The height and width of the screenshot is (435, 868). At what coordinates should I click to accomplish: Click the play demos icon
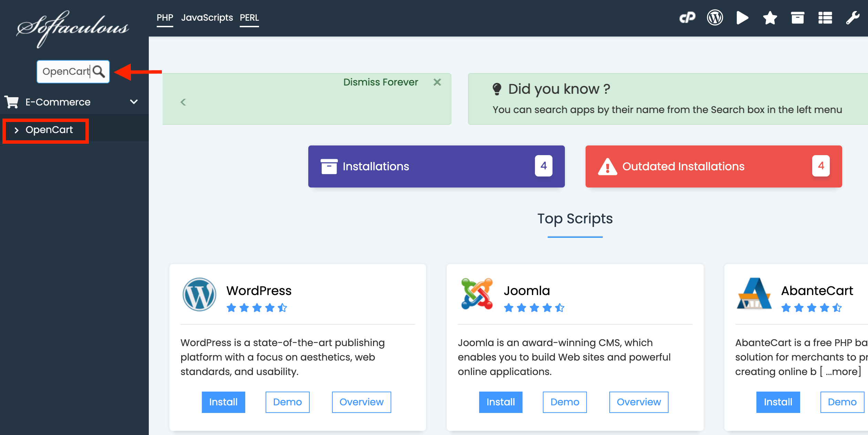(x=742, y=18)
